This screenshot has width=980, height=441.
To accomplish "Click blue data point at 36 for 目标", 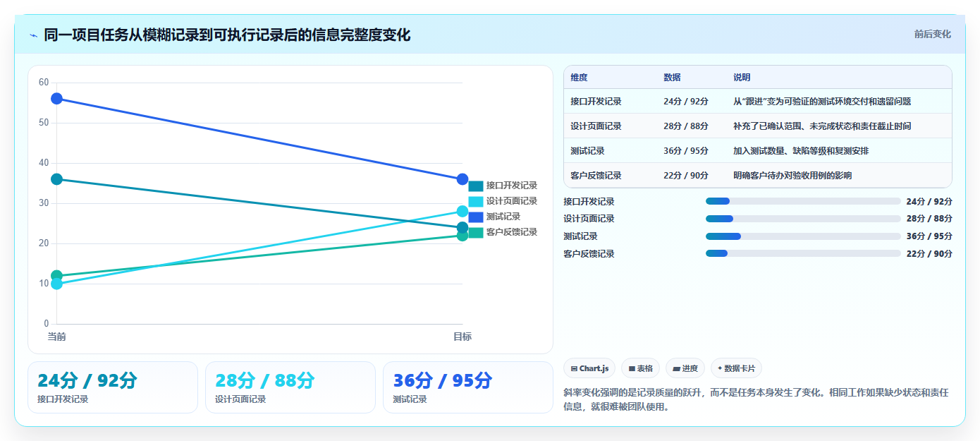I will pyautogui.click(x=463, y=179).
